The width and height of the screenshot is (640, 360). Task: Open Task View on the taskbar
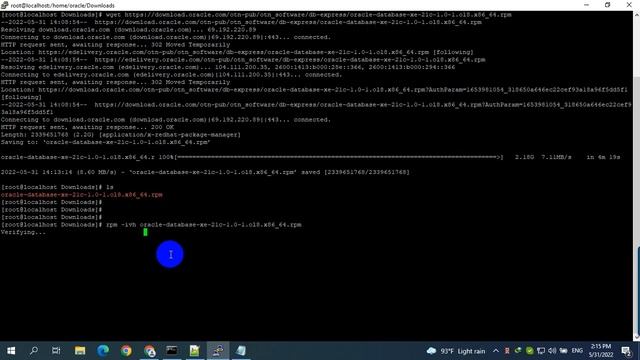click(56, 351)
